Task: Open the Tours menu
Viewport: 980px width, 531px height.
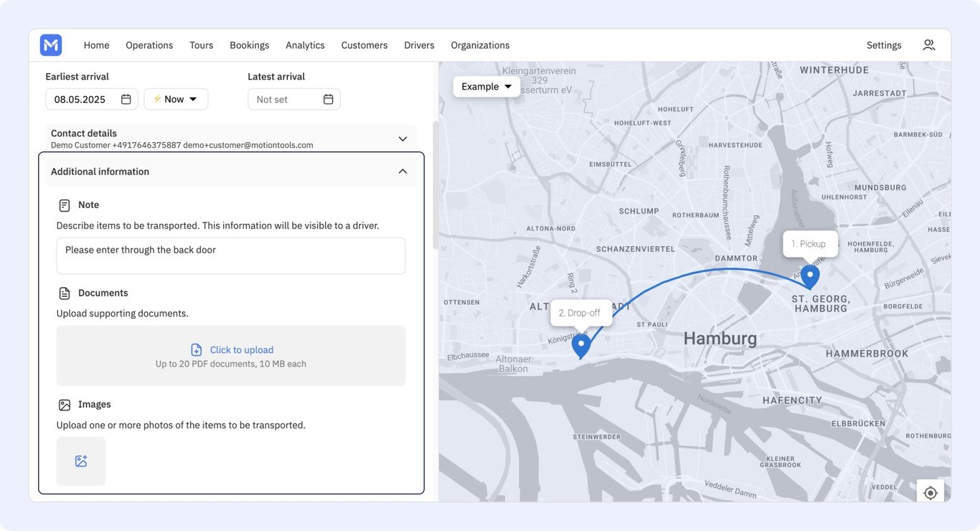Action: (x=202, y=45)
